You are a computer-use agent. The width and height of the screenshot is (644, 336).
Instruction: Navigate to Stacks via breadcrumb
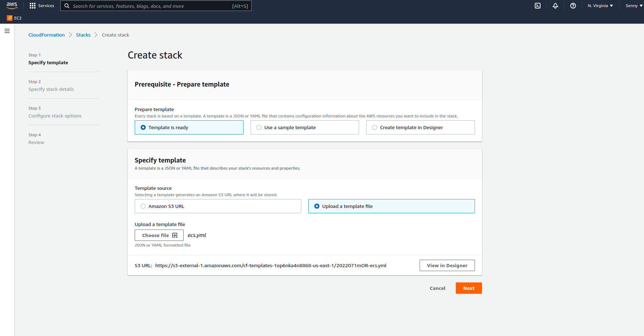point(83,35)
